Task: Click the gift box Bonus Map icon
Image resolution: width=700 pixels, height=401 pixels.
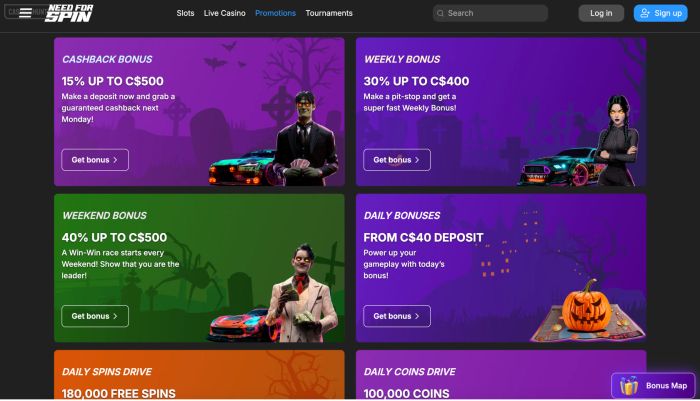Action: 629,385
